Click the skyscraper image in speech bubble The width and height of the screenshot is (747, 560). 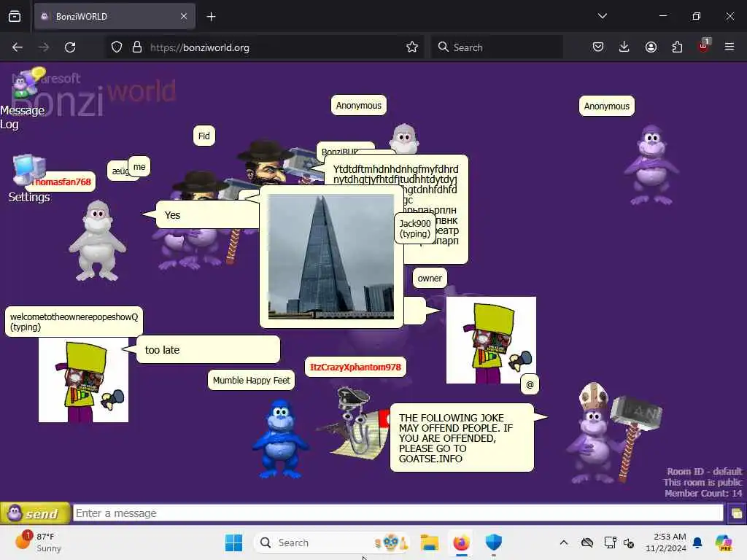(x=331, y=257)
